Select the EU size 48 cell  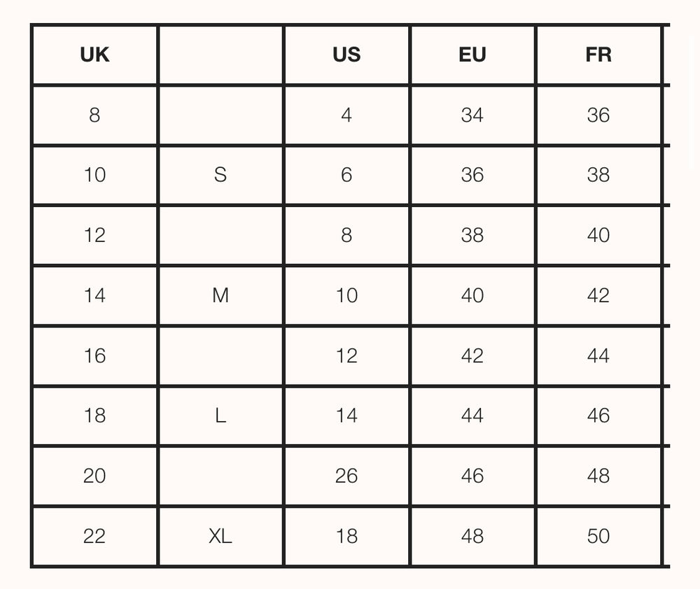pos(472,536)
